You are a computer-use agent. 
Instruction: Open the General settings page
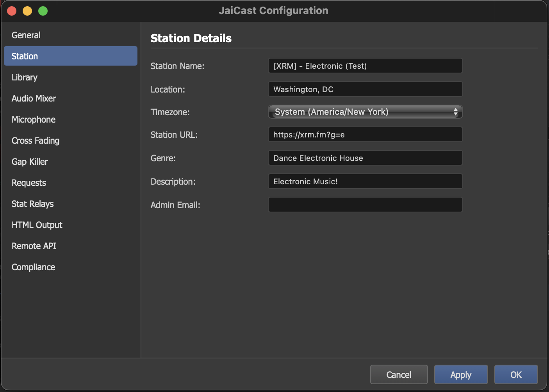click(70, 35)
